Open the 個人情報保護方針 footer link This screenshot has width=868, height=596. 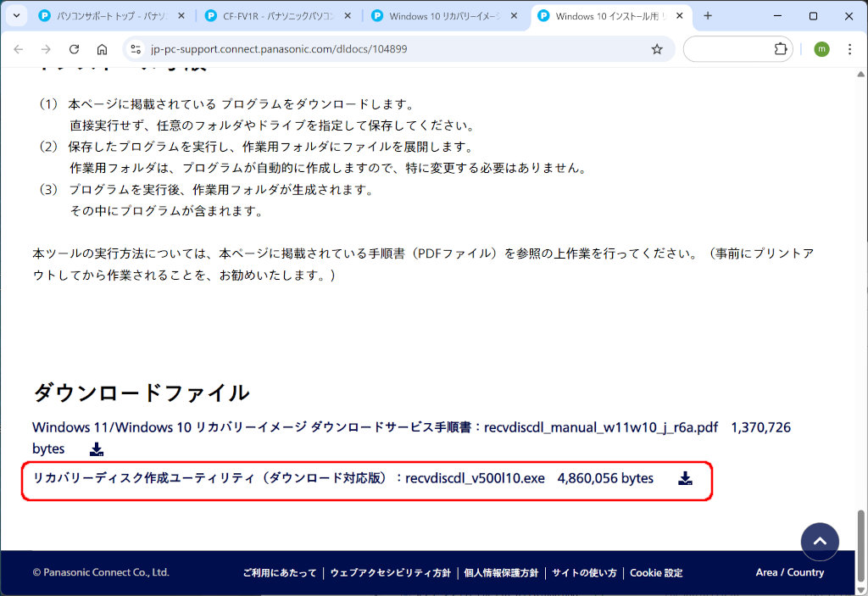point(501,573)
